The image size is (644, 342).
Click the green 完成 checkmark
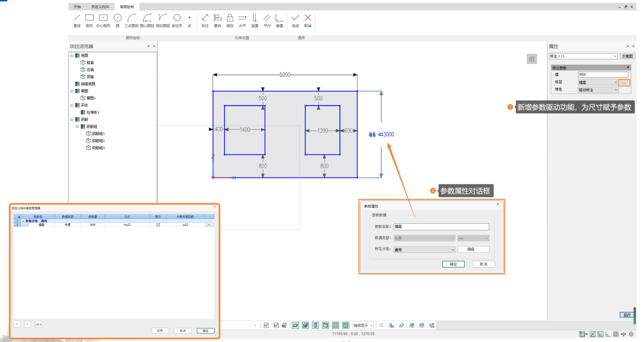[x=295, y=19]
